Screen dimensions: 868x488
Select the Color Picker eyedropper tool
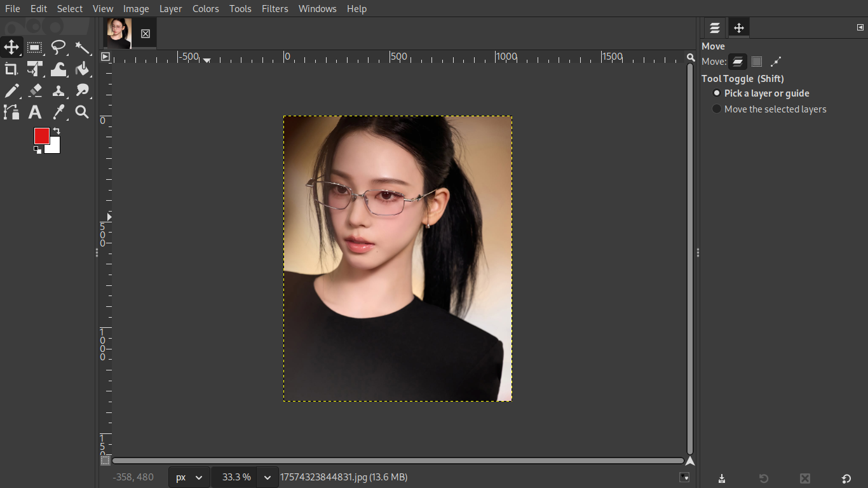point(58,112)
